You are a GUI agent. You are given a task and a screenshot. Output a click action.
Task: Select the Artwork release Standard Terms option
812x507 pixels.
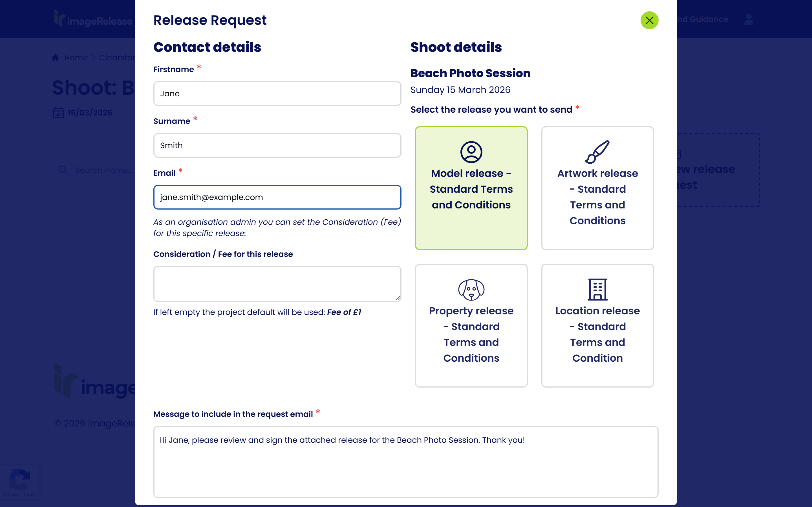(597, 188)
